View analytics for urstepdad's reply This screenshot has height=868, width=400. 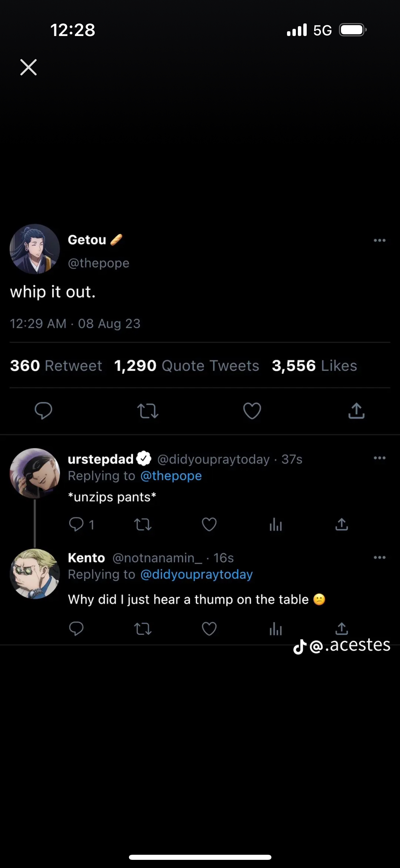coord(275,525)
